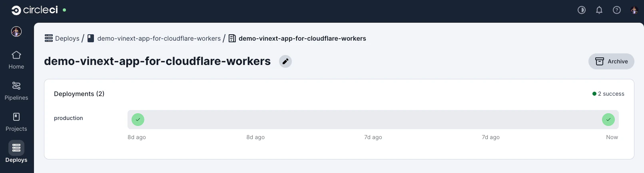Toggle the dark/light theme icon
644x173 pixels.
tap(582, 10)
